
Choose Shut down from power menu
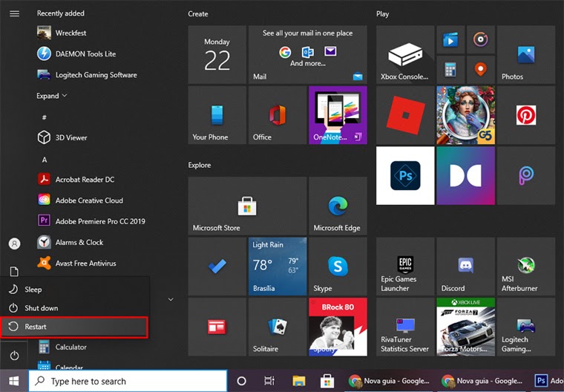(74, 308)
